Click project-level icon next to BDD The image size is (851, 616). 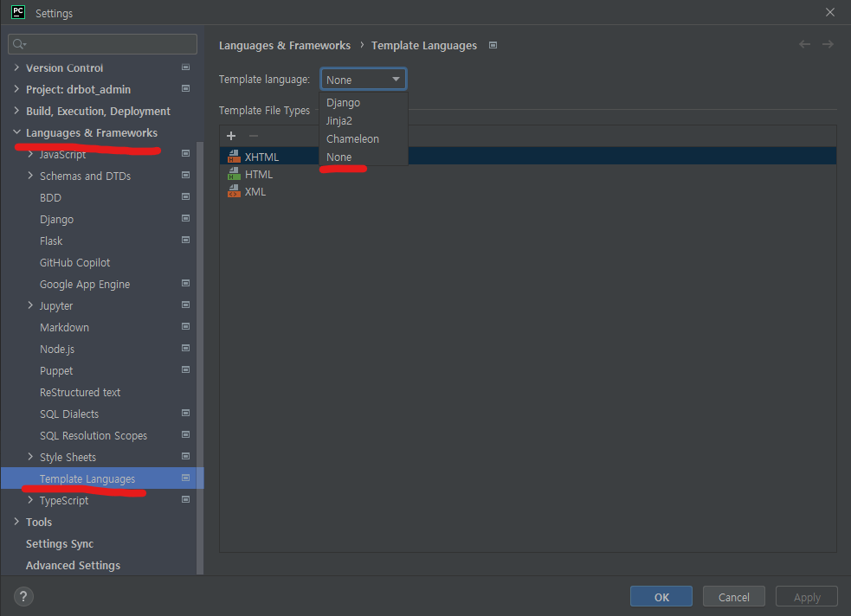185,197
